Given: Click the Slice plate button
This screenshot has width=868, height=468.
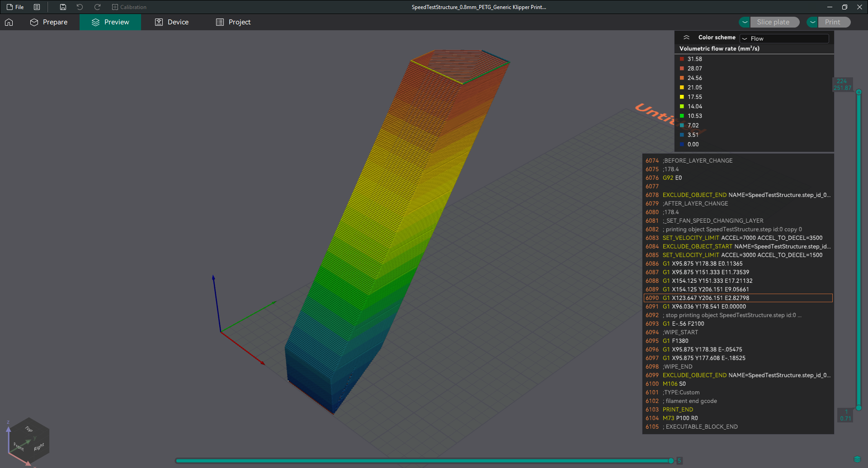Looking at the screenshot, I should tap(774, 22).
